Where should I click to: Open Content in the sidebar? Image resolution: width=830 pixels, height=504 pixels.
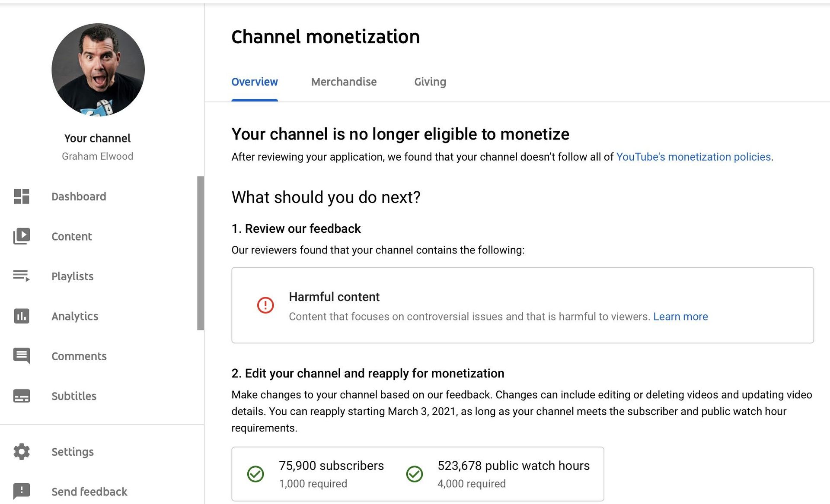[x=72, y=237]
